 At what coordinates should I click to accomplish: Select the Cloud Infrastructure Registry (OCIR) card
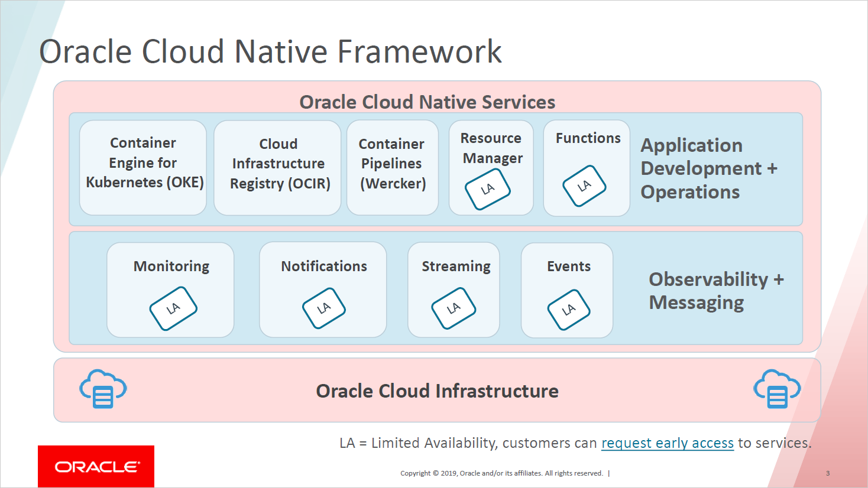(x=277, y=168)
